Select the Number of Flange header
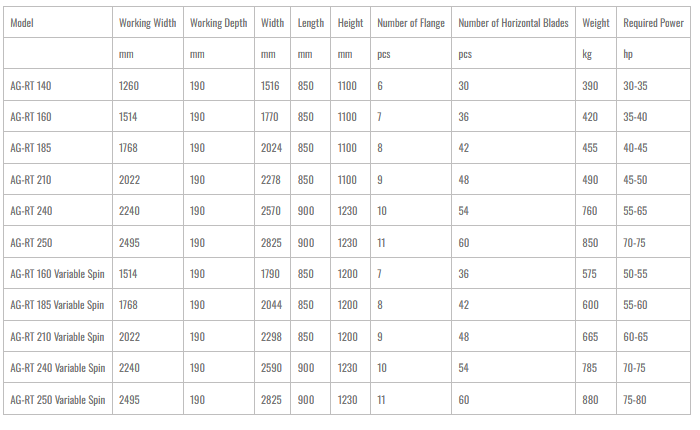The height and width of the screenshot is (430, 700). (411, 23)
